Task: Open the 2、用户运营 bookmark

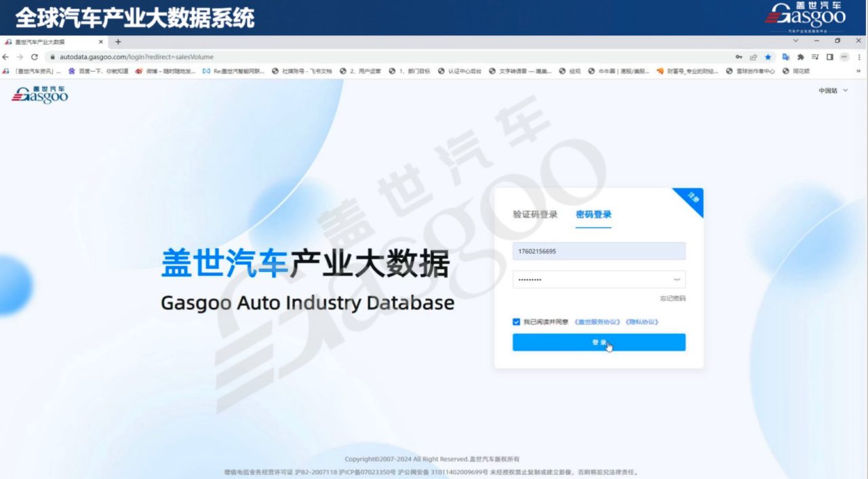Action: [360, 71]
